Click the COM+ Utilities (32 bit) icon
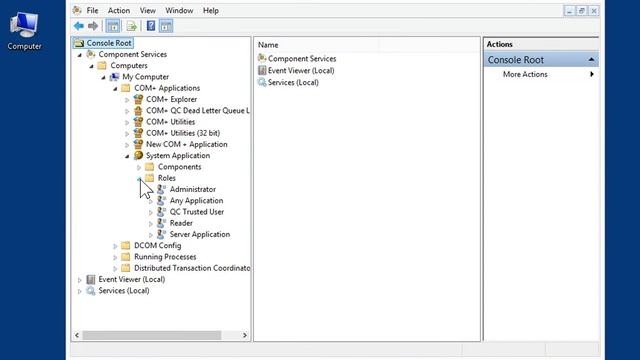 coord(138,133)
